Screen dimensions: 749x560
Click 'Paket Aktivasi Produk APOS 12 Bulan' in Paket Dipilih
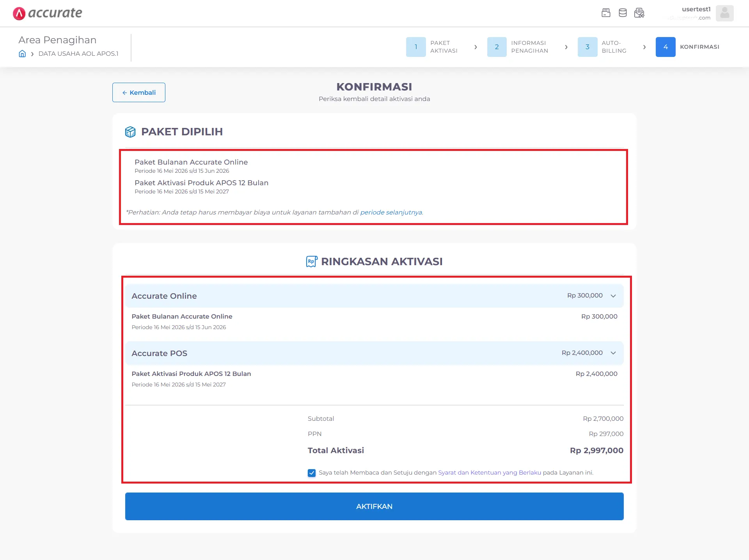(201, 183)
